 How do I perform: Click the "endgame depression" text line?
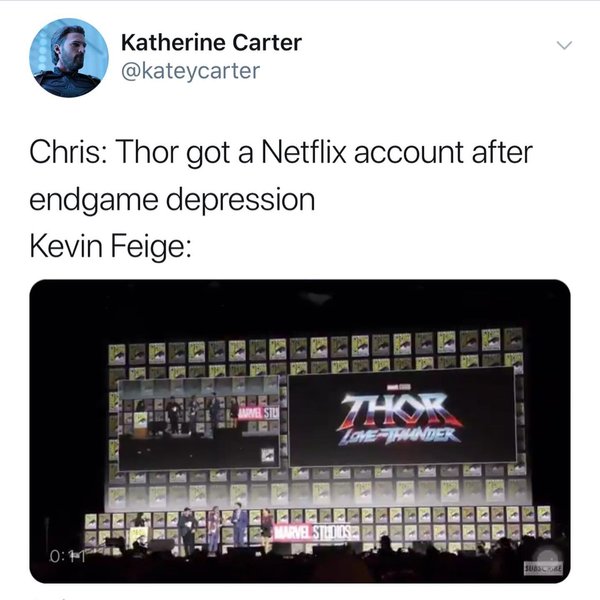(x=172, y=200)
